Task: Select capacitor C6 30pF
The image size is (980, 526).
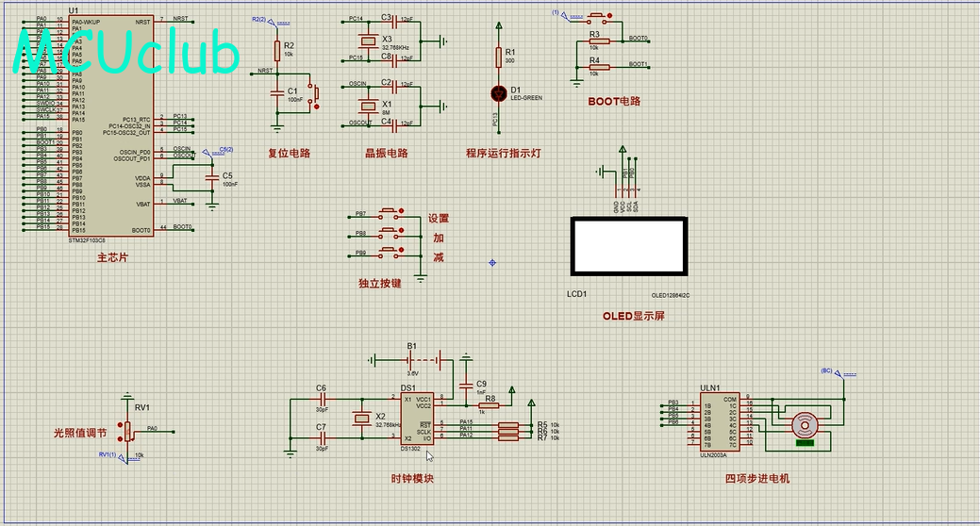Action: click(x=323, y=399)
